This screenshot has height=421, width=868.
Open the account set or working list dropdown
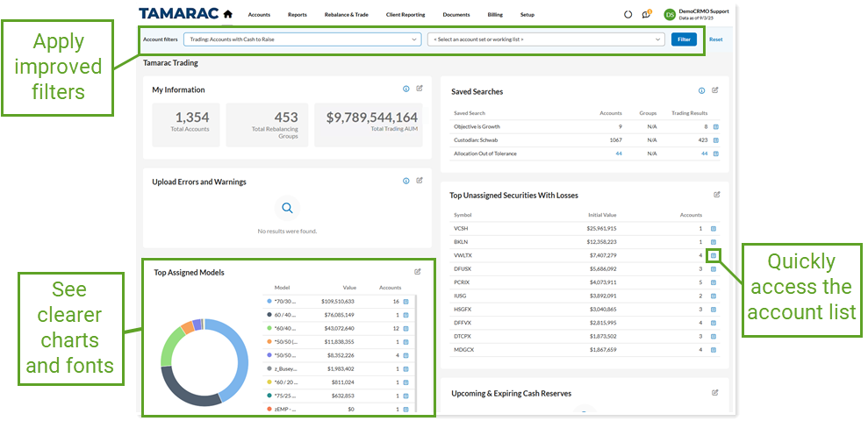545,39
